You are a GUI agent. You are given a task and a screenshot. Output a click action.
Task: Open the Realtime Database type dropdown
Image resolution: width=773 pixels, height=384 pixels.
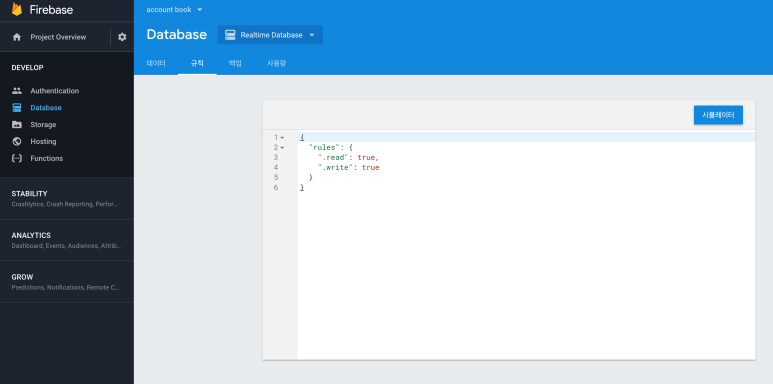coord(270,35)
